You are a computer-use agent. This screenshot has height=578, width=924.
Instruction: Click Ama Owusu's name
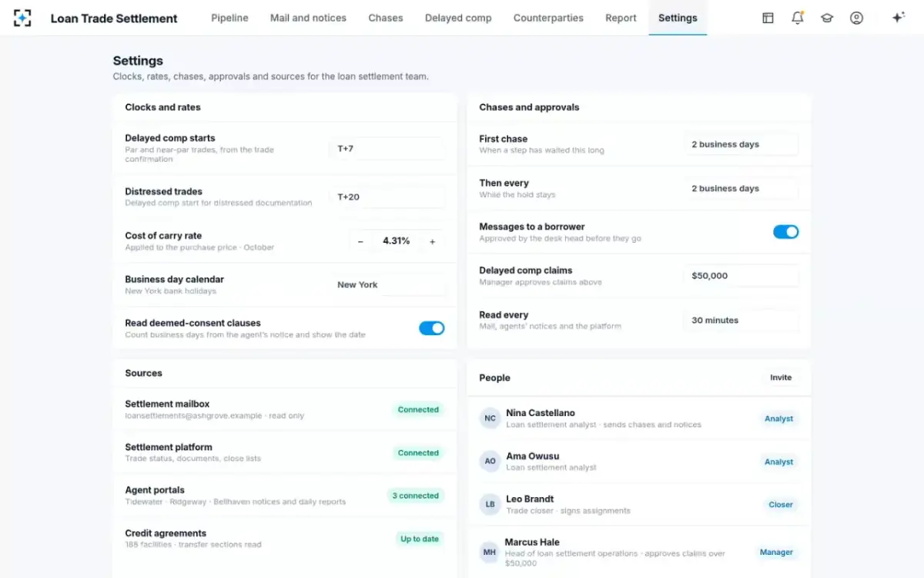[x=532, y=456]
